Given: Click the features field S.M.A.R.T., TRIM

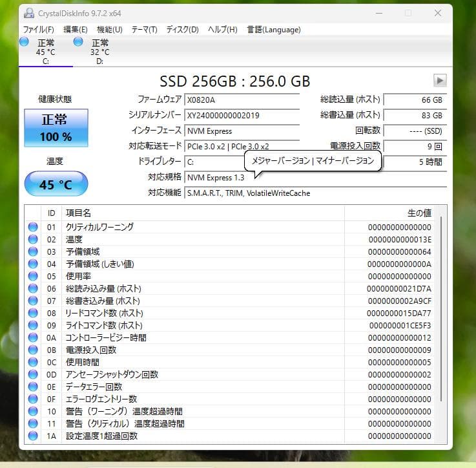Looking at the screenshot, I should [315, 193].
